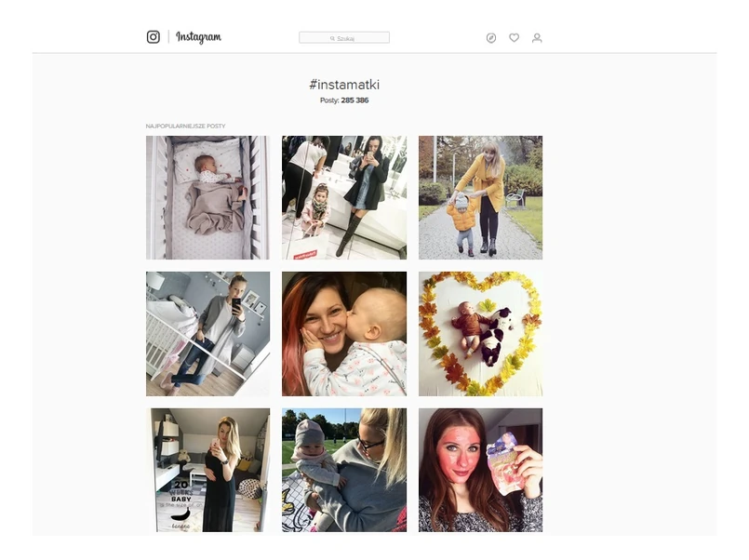Open the mother holding baby outdoors post
The image size is (749, 560).
(x=344, y=470)
